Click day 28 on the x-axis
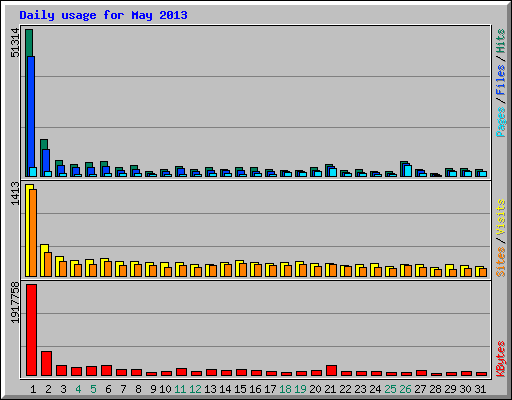 (x=435, y=389)
